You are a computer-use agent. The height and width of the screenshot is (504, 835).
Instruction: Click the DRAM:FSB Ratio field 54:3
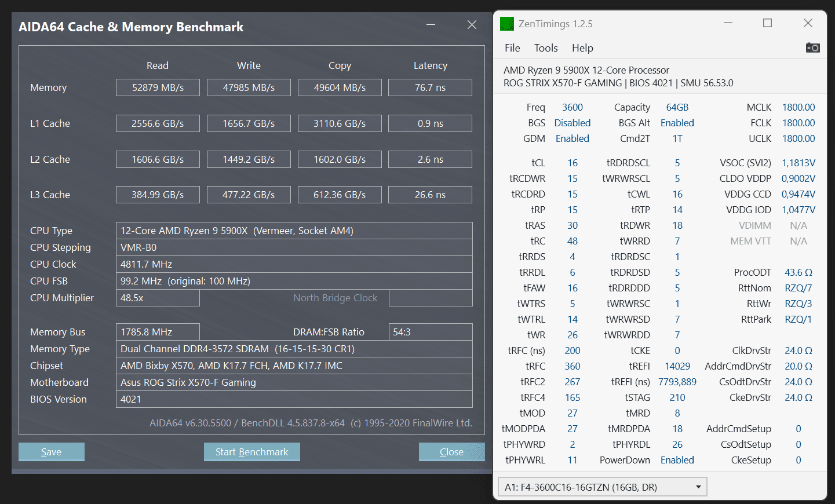point(431,332)
